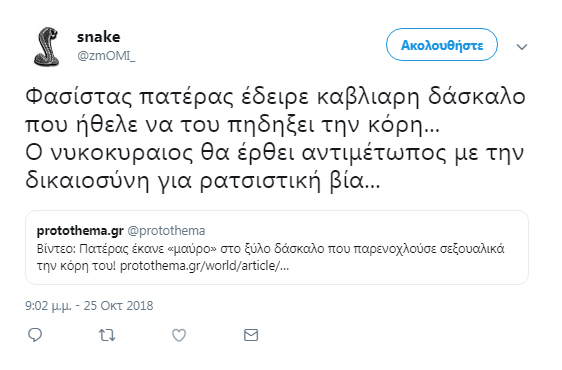The width and height of the screenshot is (562, 370).
Task: Open the @zmOMI_ handle link
Action: 106,56
